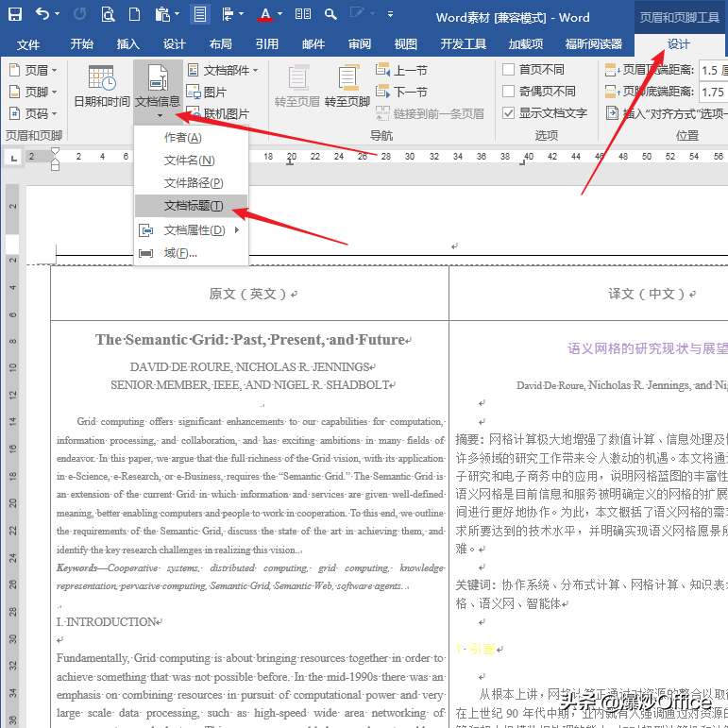
Task: Click Link to Previous header
Action: (x=430, y=113)
